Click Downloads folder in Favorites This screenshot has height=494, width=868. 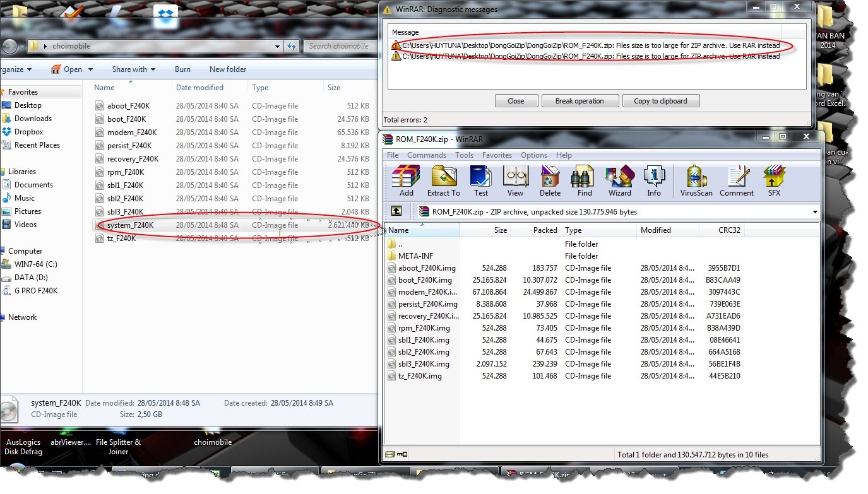coord(33,119)
